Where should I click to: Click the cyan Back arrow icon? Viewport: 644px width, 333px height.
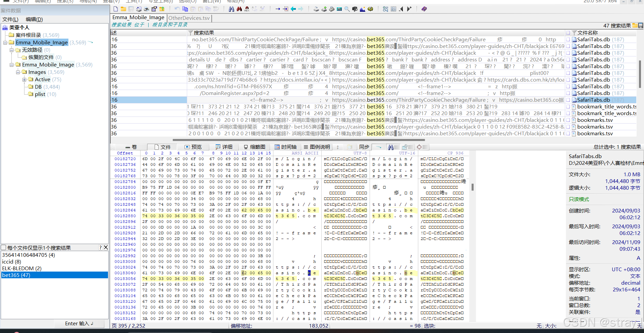click(x=293, y=9)
